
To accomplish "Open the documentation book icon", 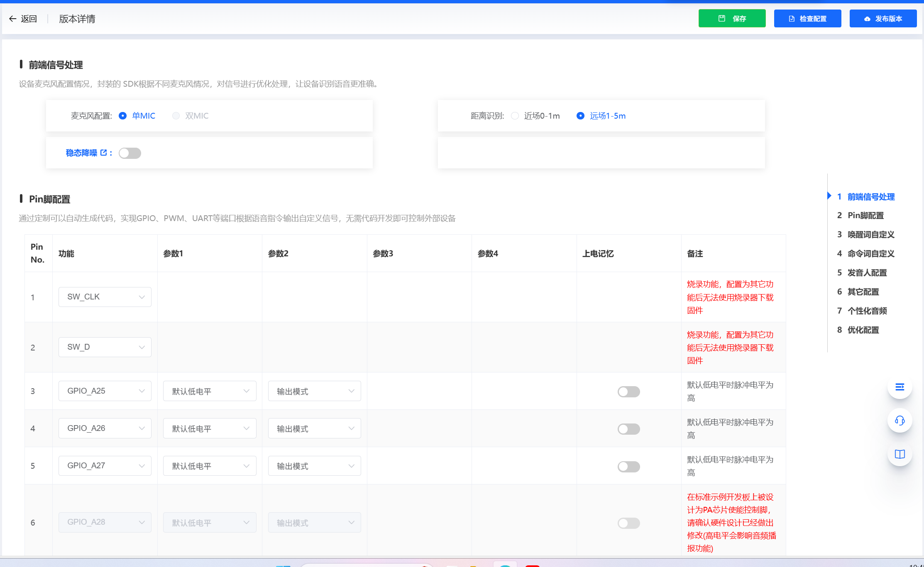I will [900, 454].
